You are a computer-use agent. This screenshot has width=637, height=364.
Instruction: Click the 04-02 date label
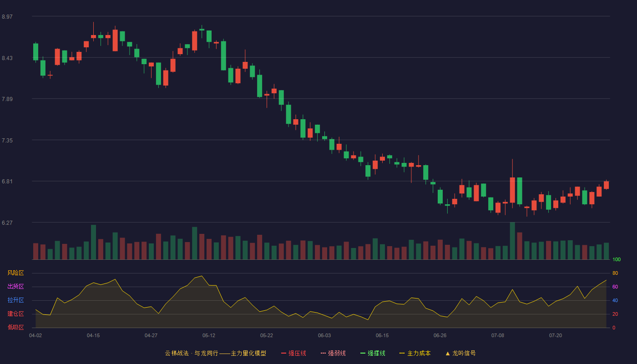(35, 335)
